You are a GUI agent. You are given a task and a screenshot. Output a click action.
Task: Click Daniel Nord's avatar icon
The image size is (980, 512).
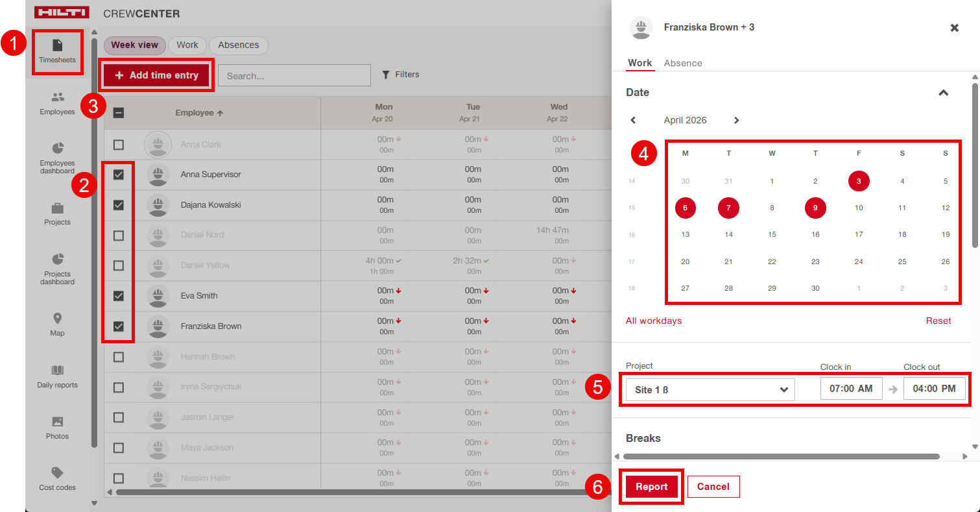tap(158, 235)
